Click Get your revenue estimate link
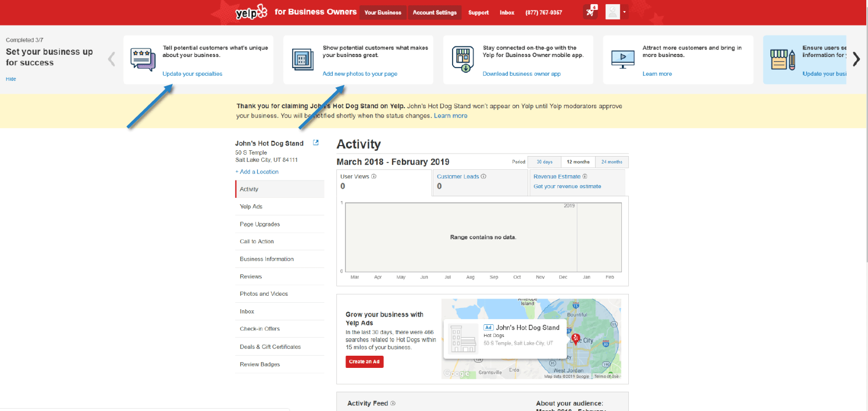The width and height of the screenshot is (868, 411). coord(567,186)
